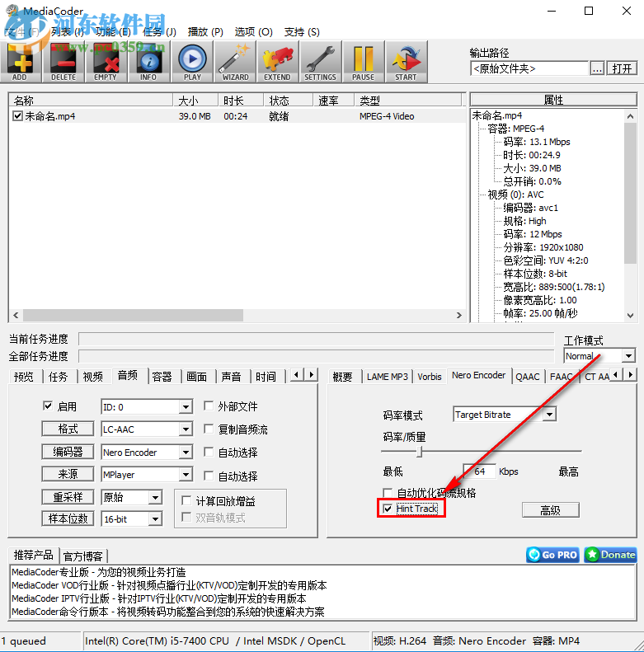
Task: Click the 打开 output folder button
Action: 622,68
